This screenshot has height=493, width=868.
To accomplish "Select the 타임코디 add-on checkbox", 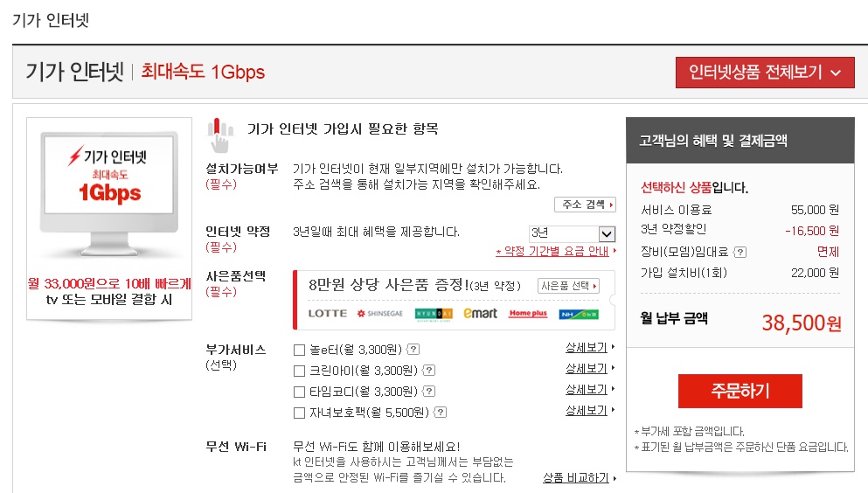I will (299, 392).
